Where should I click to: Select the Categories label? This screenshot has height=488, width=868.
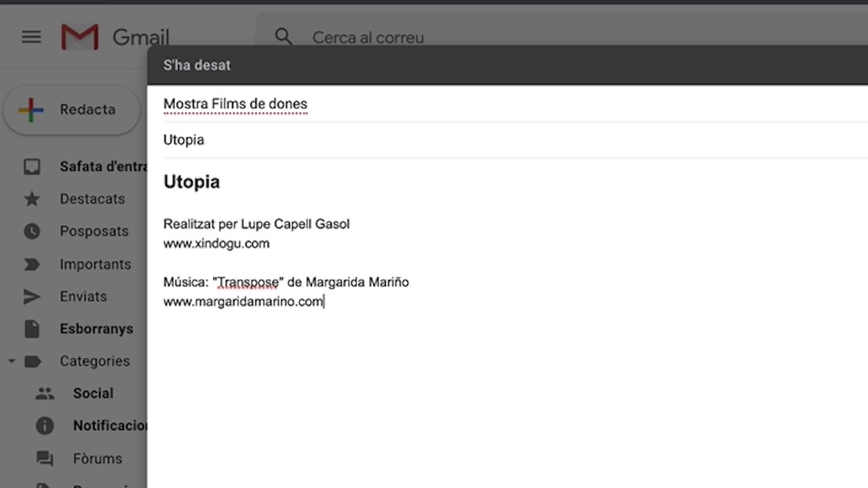(95, 361)
